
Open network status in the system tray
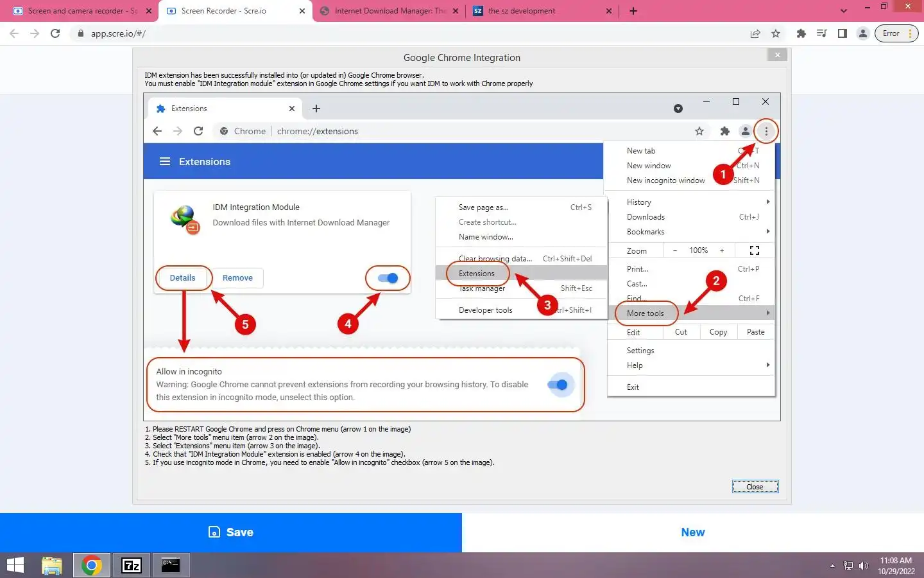848,566
